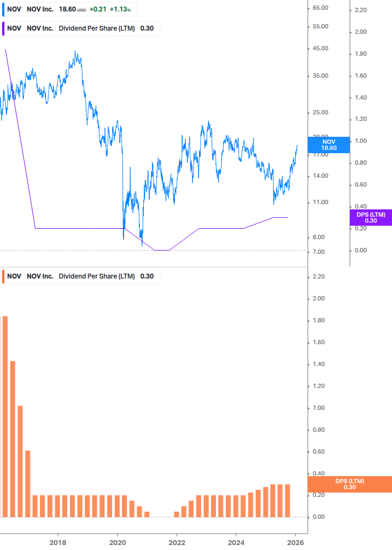Click the 1.00 label on the lower pane axis
The image size is (392, 550).
click(318, 408)
